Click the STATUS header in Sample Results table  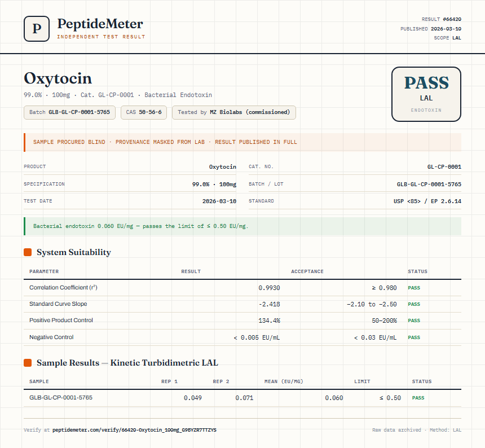pos(422,381)
